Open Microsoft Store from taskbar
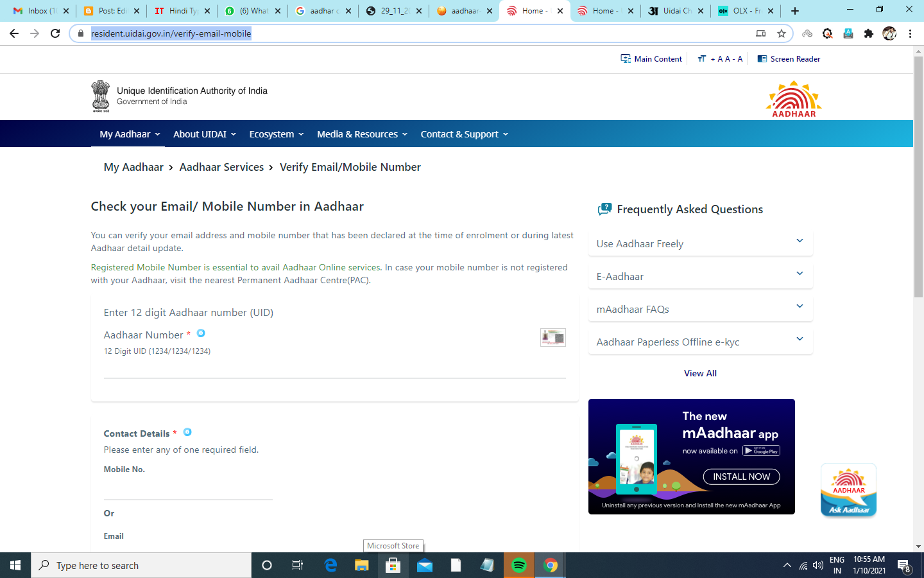924x578 pixels. point(393,565)
